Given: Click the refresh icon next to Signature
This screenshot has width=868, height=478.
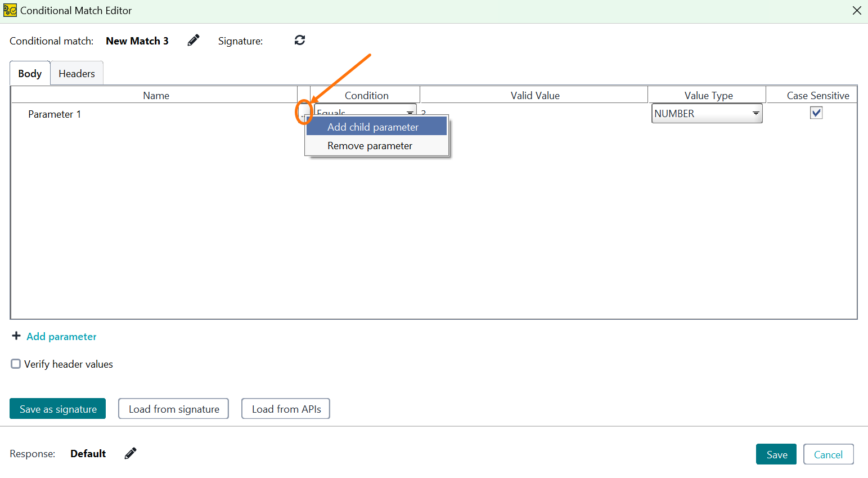Looking at the screenshot, I should [299, 40].
